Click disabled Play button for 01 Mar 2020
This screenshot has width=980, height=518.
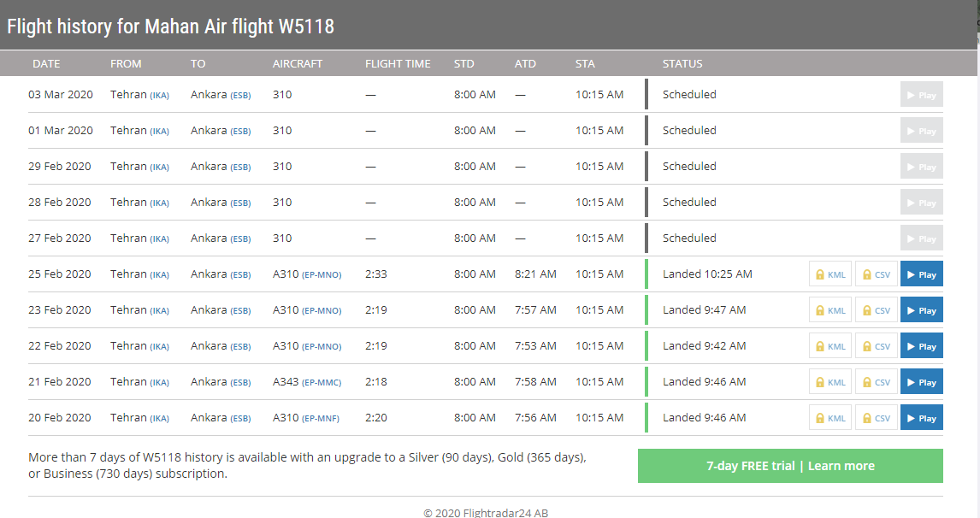[921, 131]
